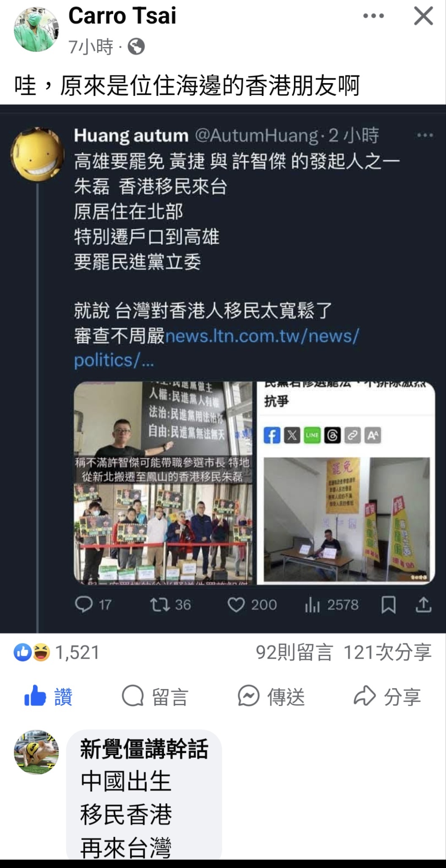The width and height of the screenshot is (446, 868).
Task: Toggle the tweet heart icon showing 200
Action: [x=236, y=605]
